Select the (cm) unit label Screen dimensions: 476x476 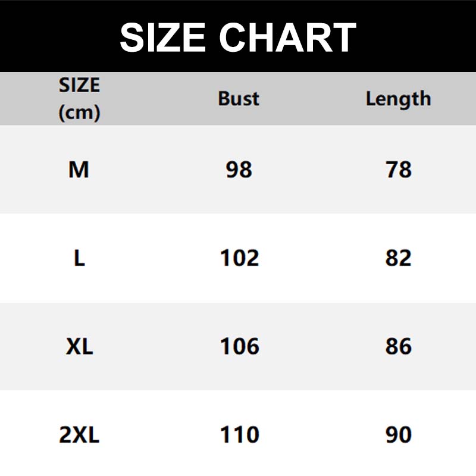79,112
